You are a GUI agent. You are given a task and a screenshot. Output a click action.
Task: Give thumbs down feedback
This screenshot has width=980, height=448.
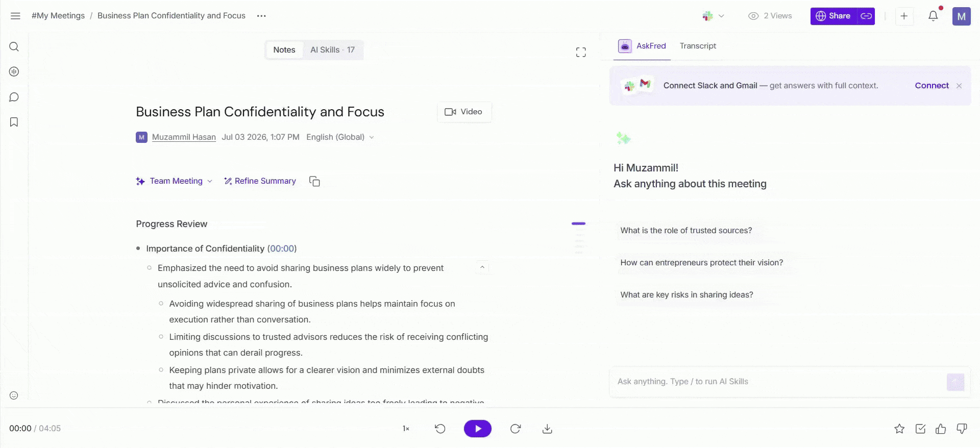(962, 429)
